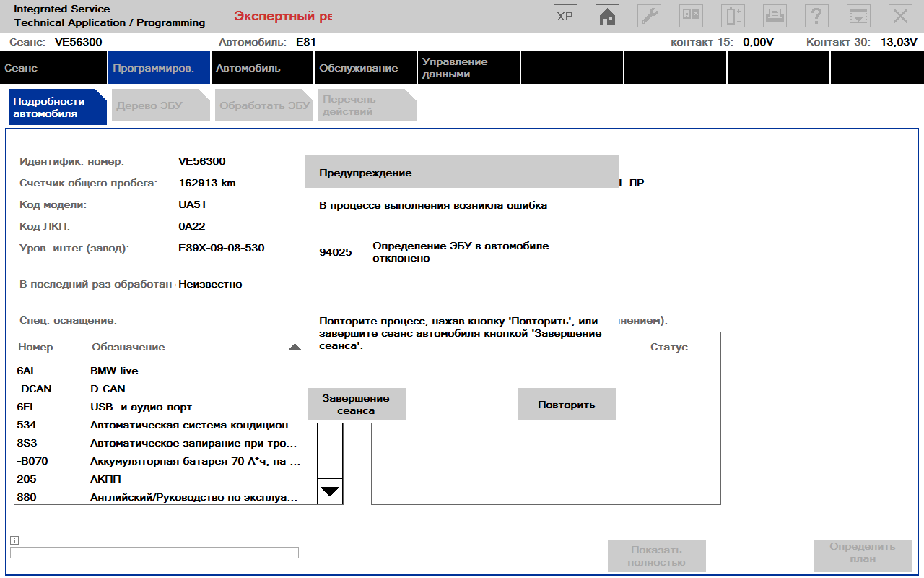
Task: Click the progress bar at the bottom left
Action: pyautogui.click(x=154, y=553)
